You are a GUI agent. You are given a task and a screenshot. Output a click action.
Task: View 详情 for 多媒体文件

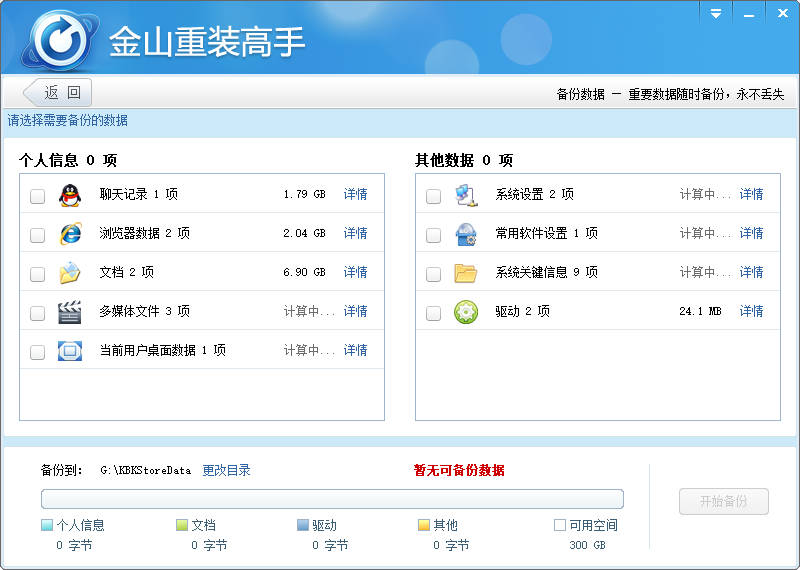pos(356,311)
